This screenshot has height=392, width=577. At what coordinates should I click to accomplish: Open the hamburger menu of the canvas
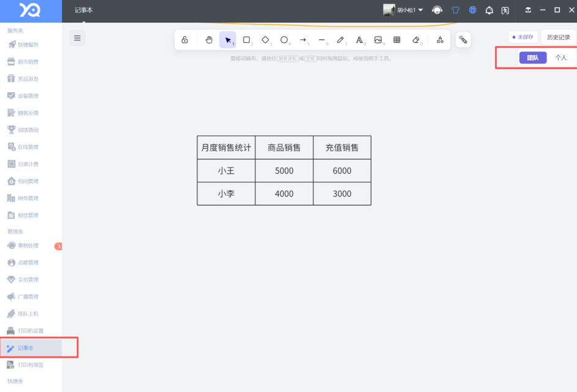coord(77,38)
